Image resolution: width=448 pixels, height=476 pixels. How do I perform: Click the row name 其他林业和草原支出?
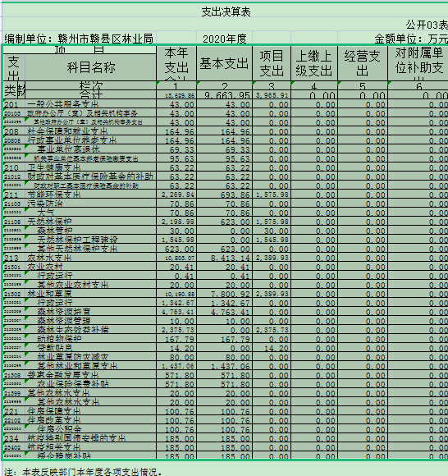pos(77,366)
